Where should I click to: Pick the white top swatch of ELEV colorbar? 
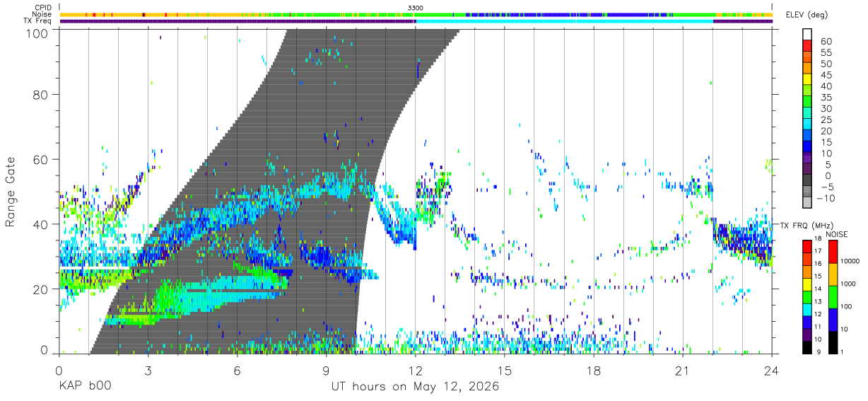tap(808, 35)
